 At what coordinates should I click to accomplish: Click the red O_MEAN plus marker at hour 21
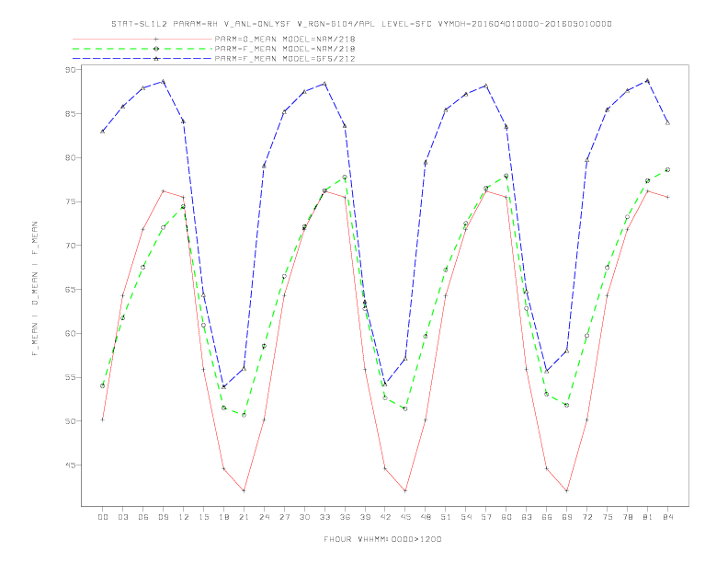pos(244,491)
